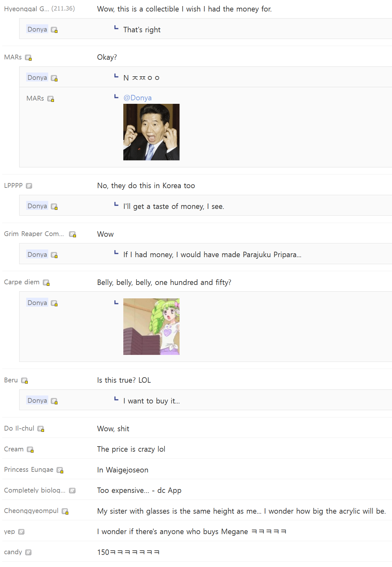This screenshot has width=392, height=567.
Task: Click the "Okay?" comment text
Action: pyautogui.click(x=107, y=57)
